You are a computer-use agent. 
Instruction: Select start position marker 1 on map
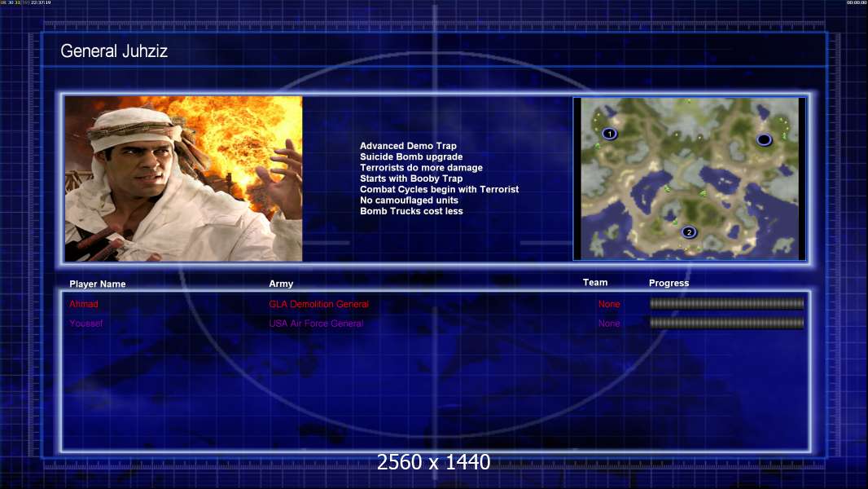610,134
